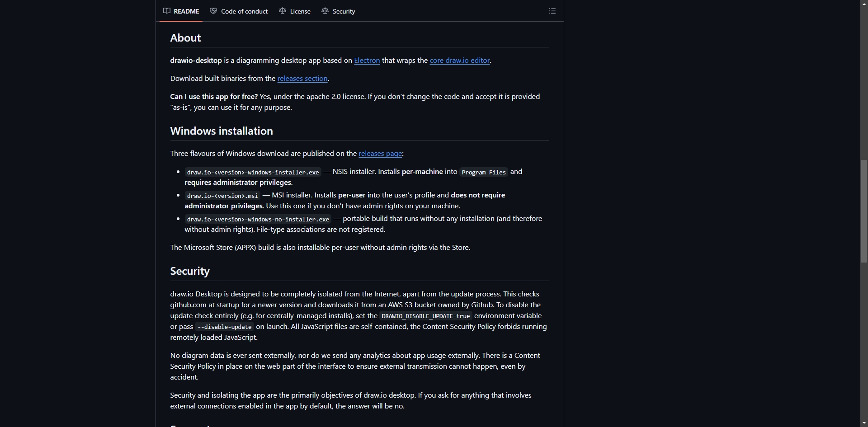Open the License tab

click(x=295, y=11)
